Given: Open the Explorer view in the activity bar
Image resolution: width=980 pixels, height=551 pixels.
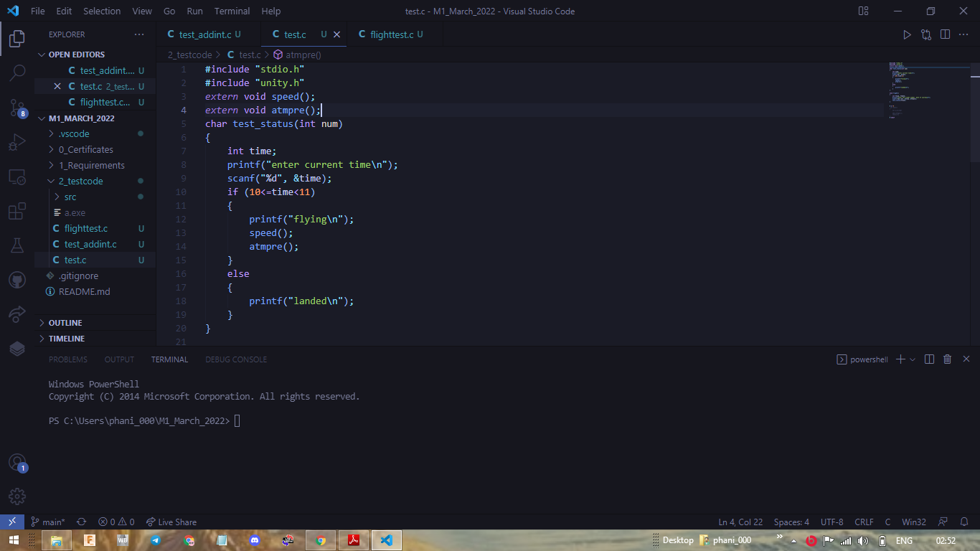Looking at the screenshot, I should tap(16, 39).
